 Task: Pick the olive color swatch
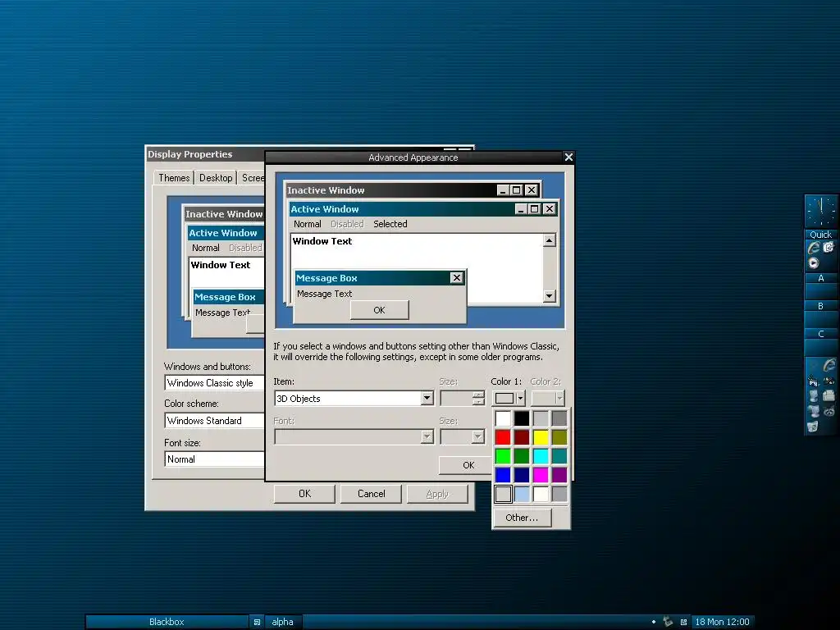559,437
